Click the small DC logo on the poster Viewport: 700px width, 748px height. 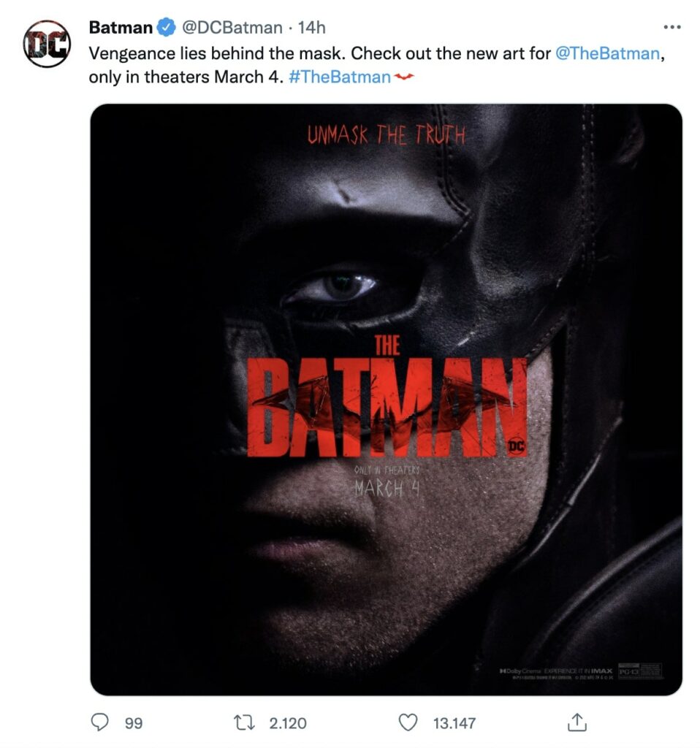(x=516, y=446)
